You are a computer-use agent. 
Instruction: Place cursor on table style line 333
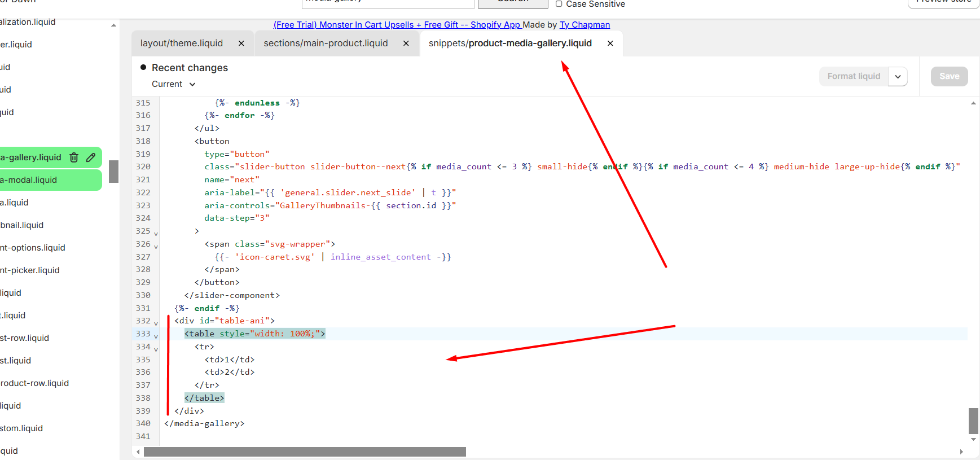pos(255,334)
